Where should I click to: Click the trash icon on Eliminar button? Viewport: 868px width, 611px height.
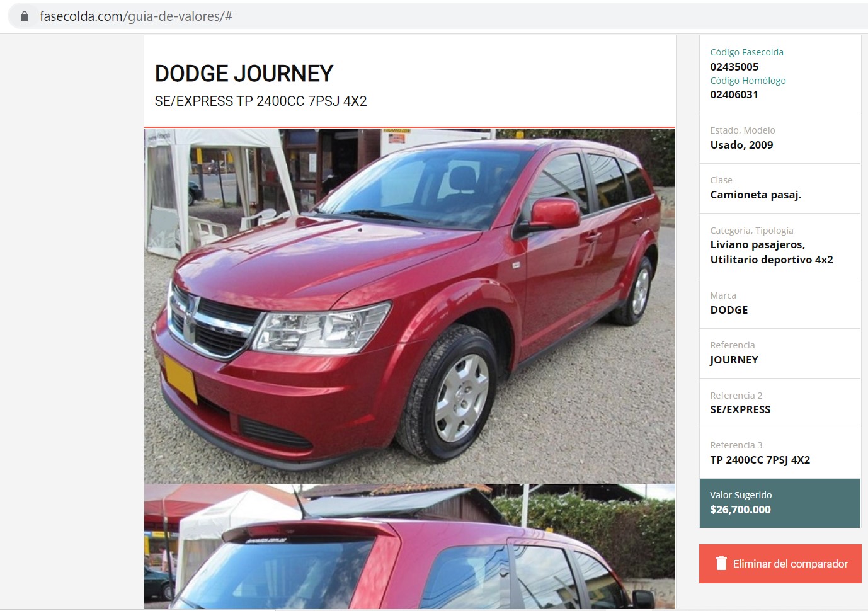tap(721, 563)
